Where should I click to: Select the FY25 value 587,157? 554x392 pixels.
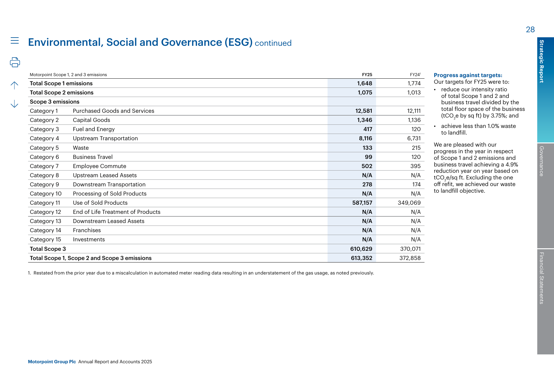coord(362,203)
